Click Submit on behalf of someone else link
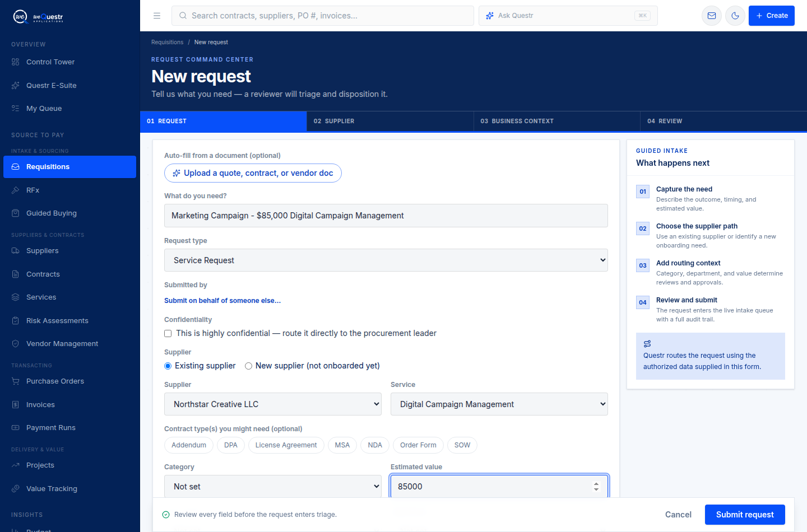This screenshot has width=807, height=532. point(222,301)
